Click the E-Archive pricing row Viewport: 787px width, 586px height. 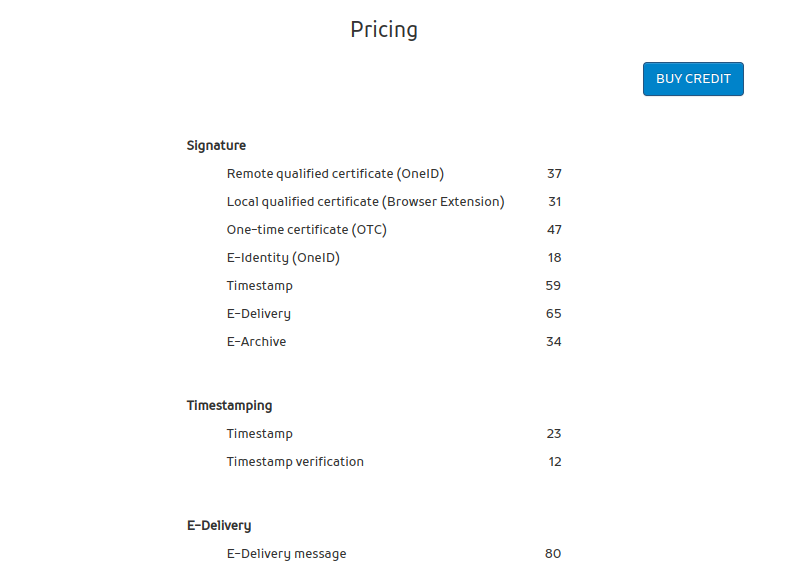256,342
